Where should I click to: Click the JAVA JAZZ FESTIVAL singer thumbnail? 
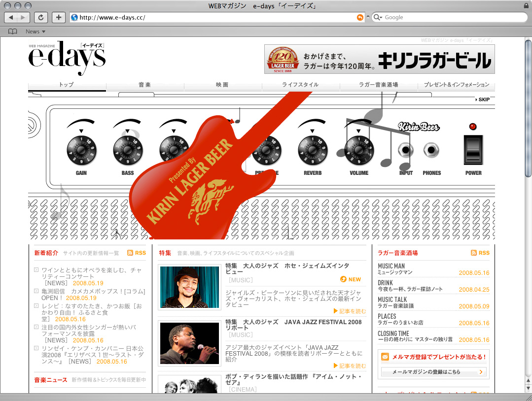(x=189, y=343)
